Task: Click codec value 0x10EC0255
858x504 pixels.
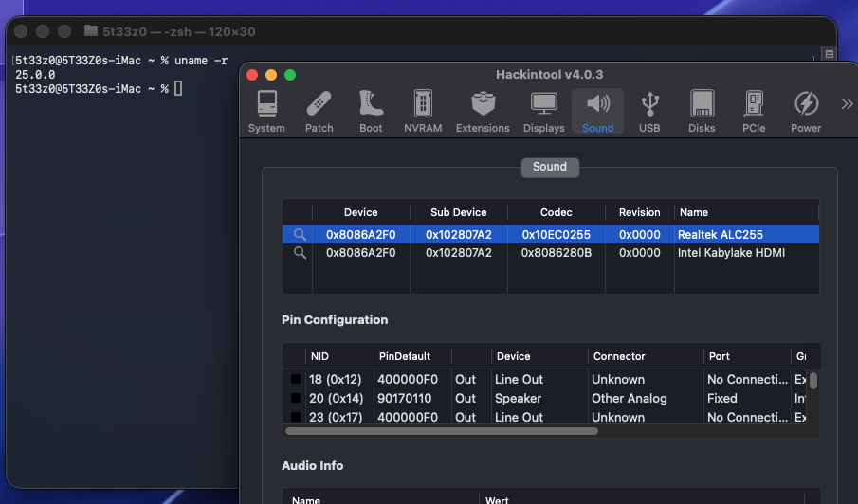Action: click(556, 235)
